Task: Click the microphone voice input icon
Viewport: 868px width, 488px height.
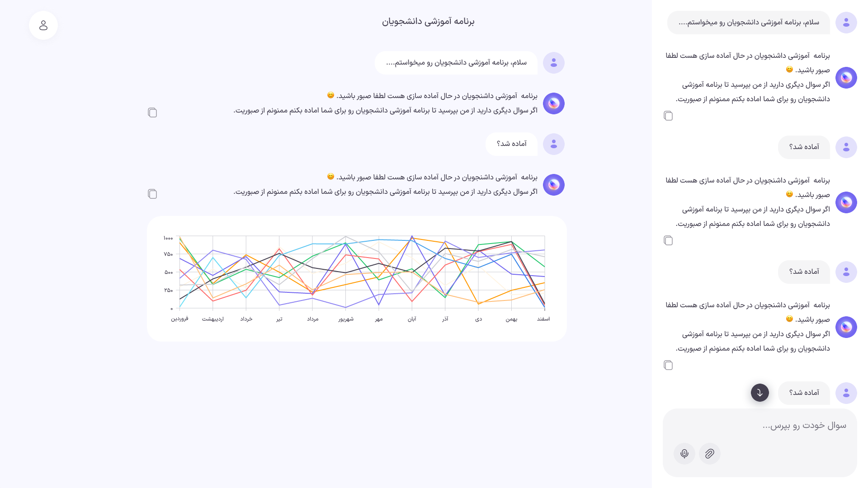Action: 684,454
